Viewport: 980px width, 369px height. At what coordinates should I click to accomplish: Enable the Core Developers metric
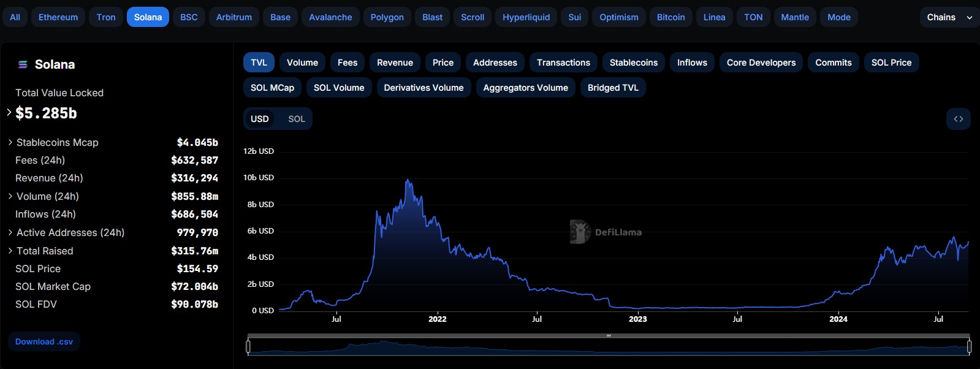click(761, 63)
